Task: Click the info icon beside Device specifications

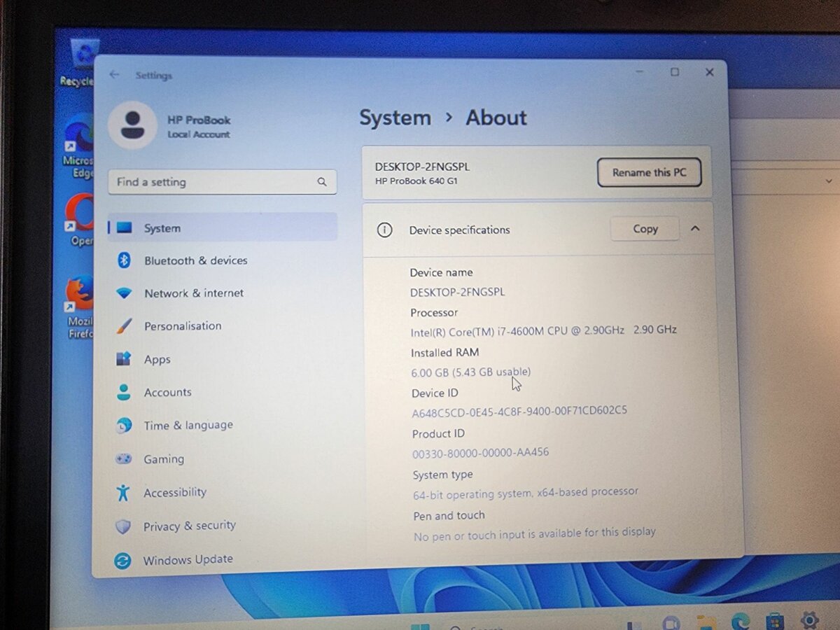Action: tap(384, 230)
